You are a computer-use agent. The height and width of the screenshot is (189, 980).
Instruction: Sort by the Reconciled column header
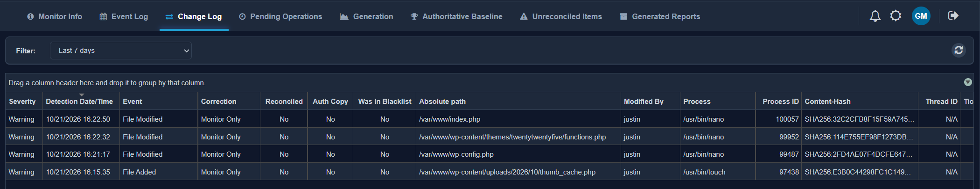284,102
